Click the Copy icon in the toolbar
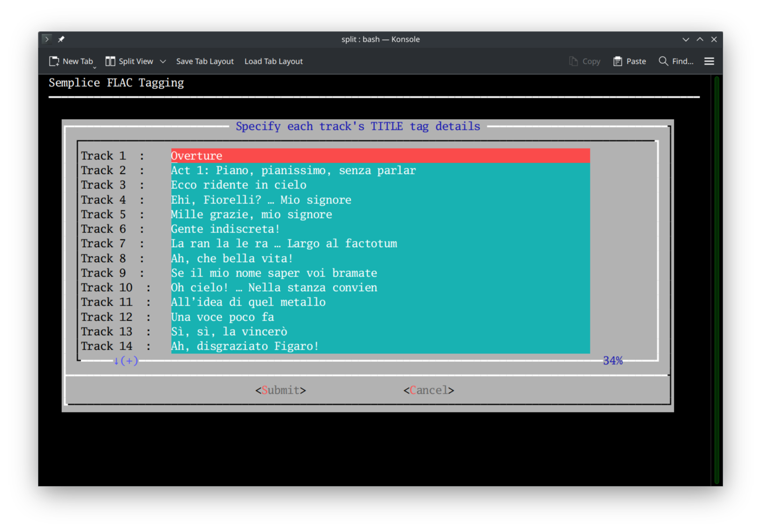This screenshot has width=762, height=532. coord(573,61)
